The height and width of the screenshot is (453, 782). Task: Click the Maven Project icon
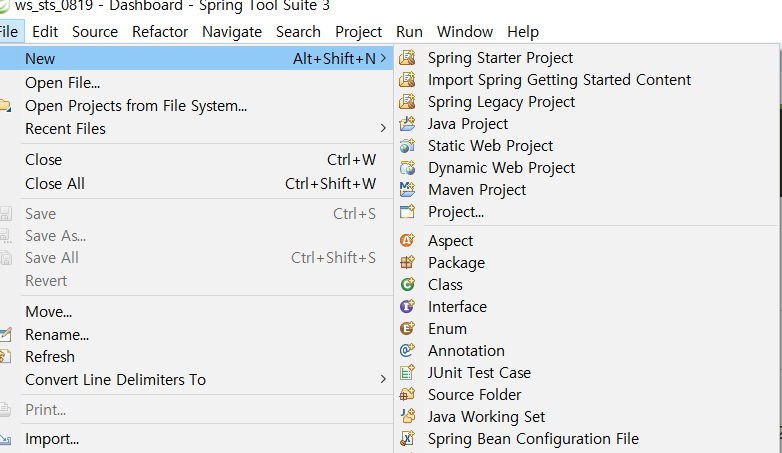pos(407,190)
